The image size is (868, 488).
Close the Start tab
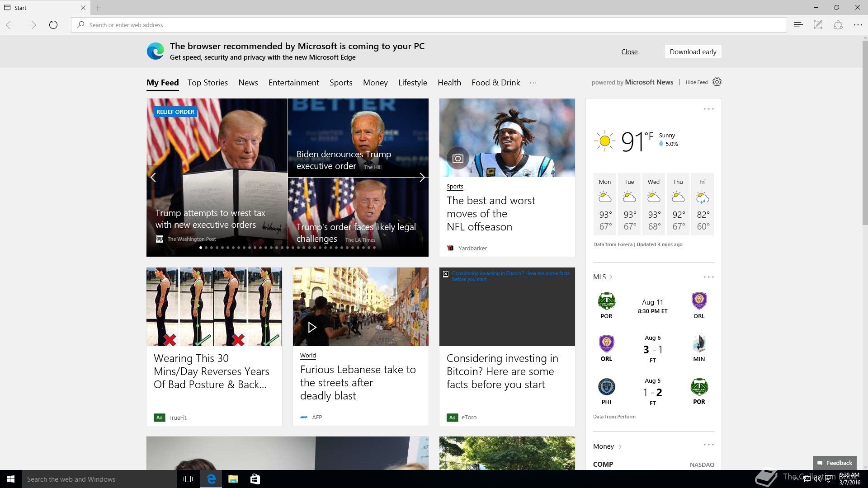[x=83, y=8]
